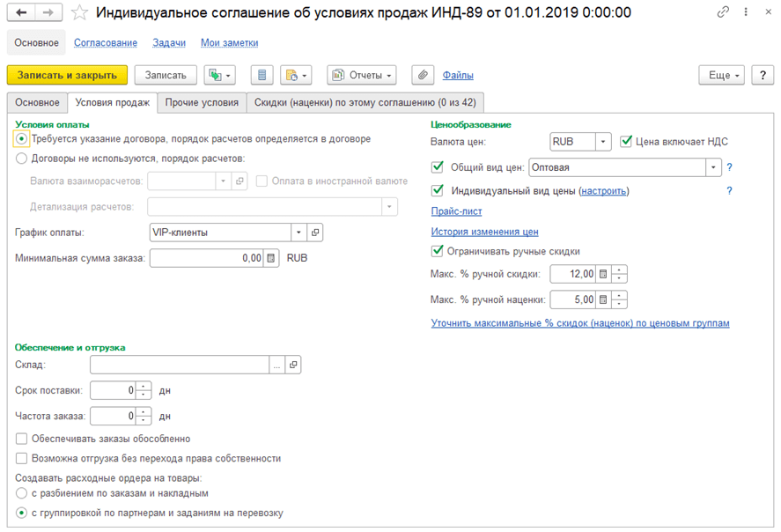Disable 'Ограничивать ручные скидки' checkbox
Image resolution: width=781 pixels, height=532 pixels.
click(x=438, y=251)
